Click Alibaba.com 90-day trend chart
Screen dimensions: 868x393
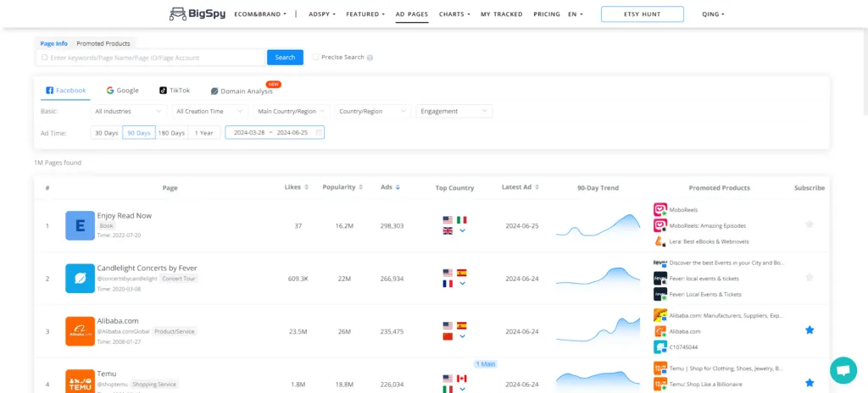click(x=598, y=331)
